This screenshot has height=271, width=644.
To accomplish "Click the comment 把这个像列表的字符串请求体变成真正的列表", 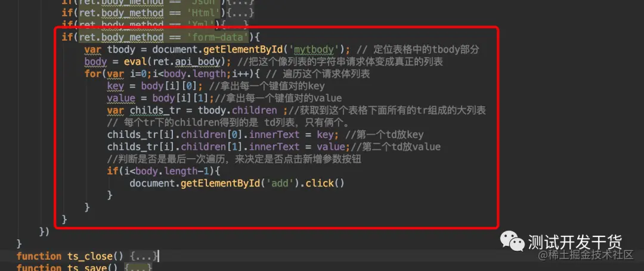I will pyautogui.click(x=340, y=61).
